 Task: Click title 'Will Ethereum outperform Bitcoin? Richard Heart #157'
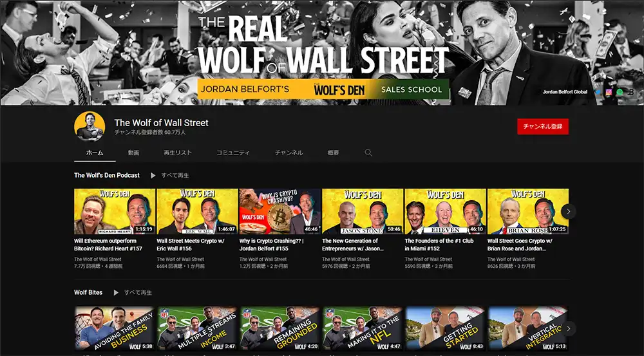coord(108,245)
